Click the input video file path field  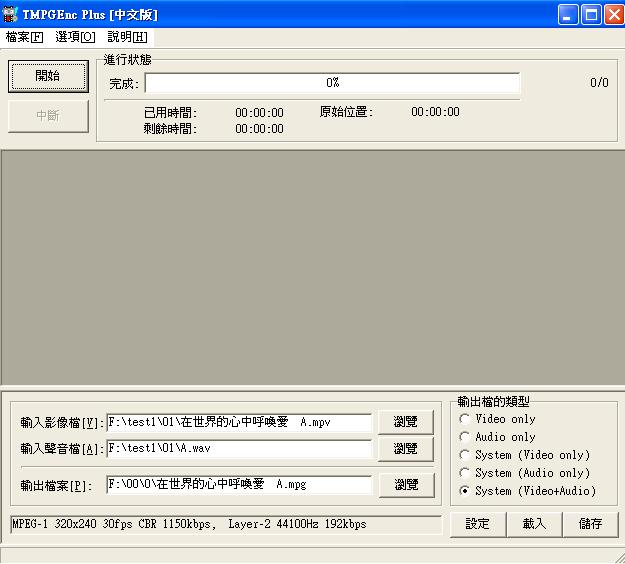pyautogui.click(x=238, y=422)
